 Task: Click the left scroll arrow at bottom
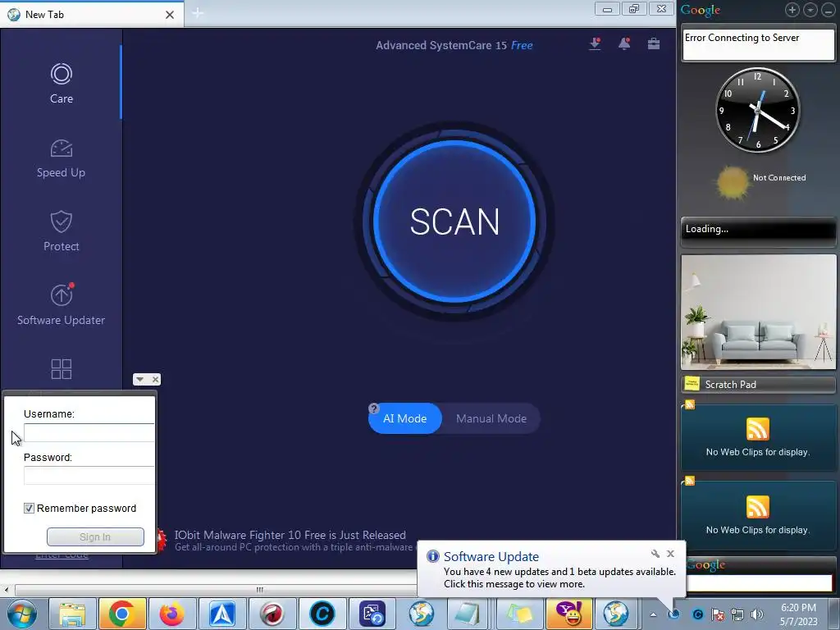pos(7,590)
